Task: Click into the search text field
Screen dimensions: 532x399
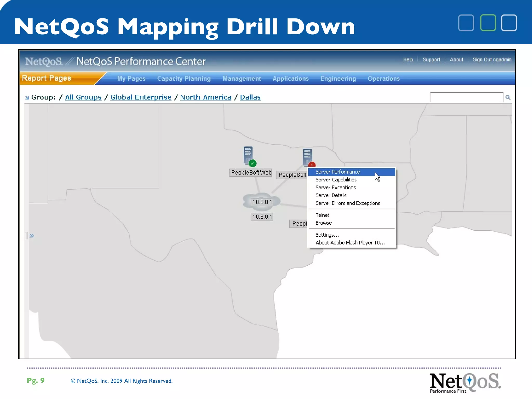Action: 466,97
